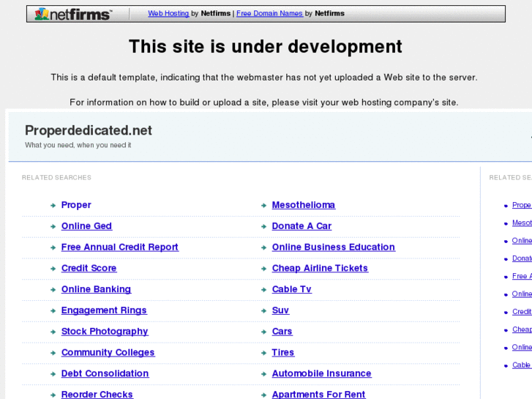Screen dimensions: 532x399
Task: Open the Online Ged link
Action: 86,226
